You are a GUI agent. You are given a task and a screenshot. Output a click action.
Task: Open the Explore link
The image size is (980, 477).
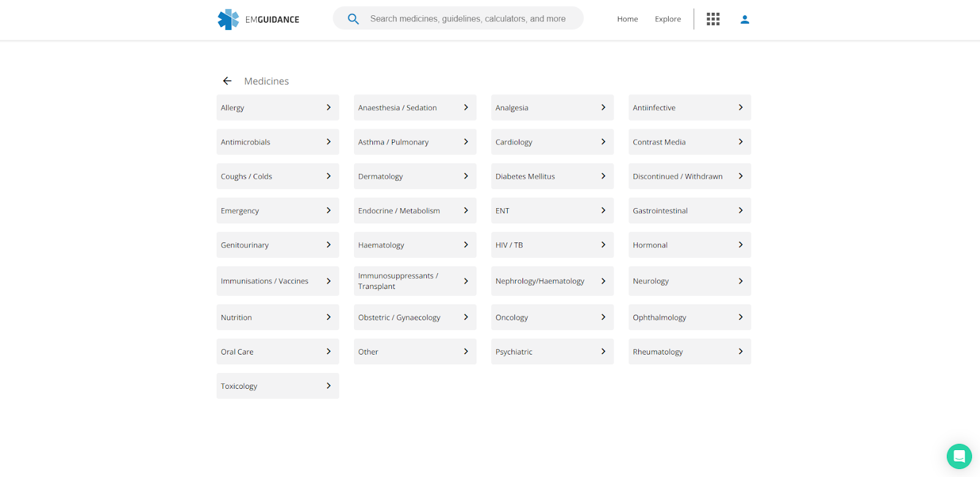pos(668,19)
